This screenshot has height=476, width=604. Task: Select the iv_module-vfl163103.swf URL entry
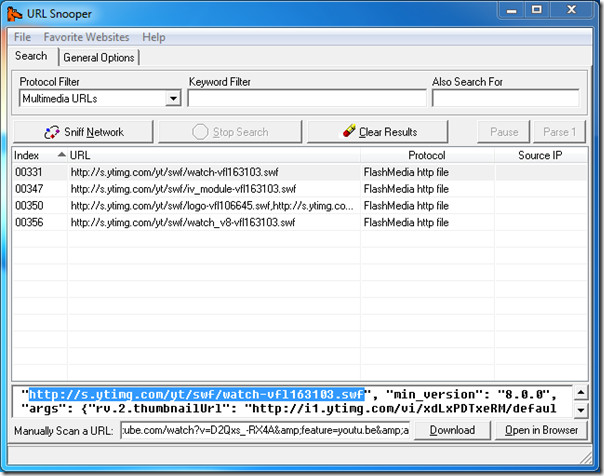tap(183, 189)
